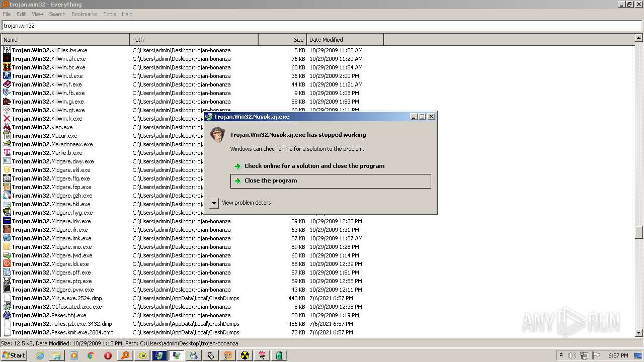The height and width of the screenshot is (362, 644).
Task: Click the Action Center flag tray icon
Action: pyautogui.click(x=597, y=355)
